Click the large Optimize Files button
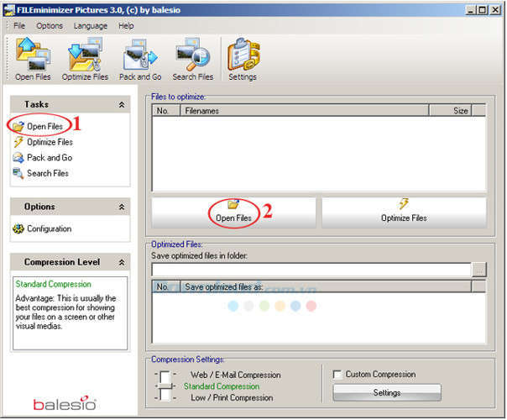Image resolution: width=507 pixels, height=420 pixels. 405,212
